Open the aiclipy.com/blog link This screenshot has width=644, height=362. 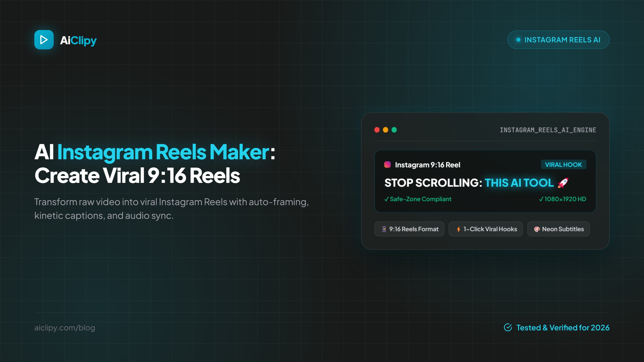(x=65, y=328)
